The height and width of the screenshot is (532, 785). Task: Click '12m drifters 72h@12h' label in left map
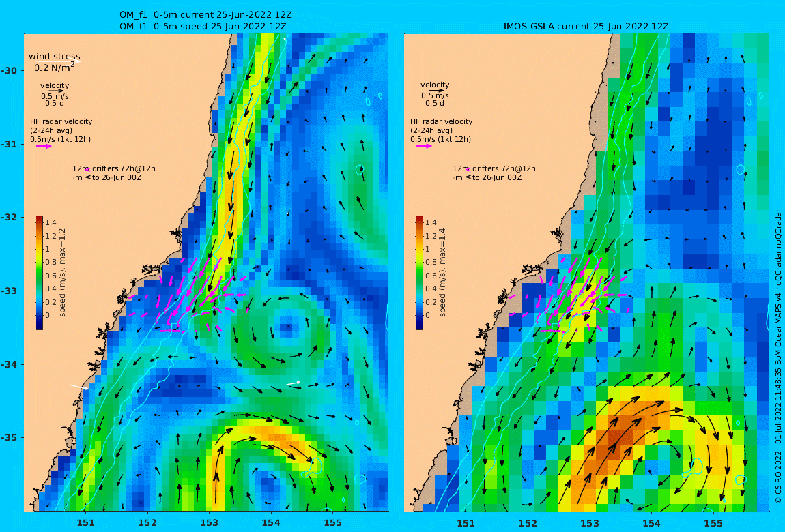pos(113,168)
